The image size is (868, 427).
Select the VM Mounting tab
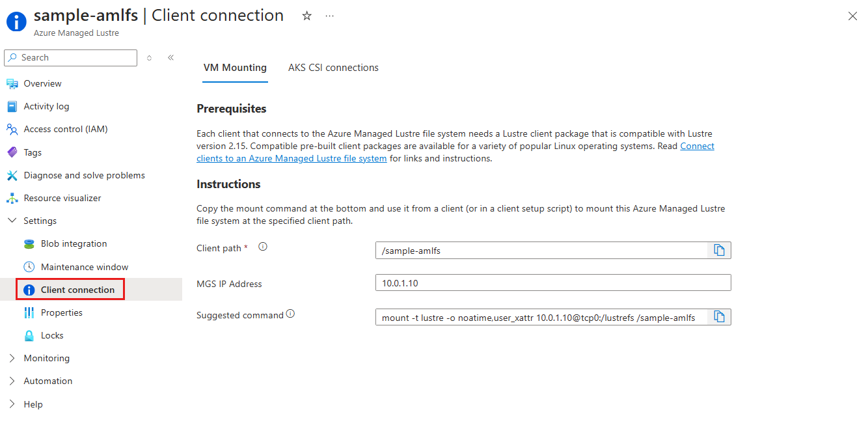[x=235, y=67]
